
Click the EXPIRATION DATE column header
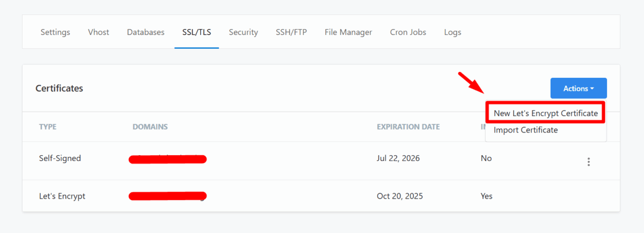pyautogui.click(x=408, y=127)
